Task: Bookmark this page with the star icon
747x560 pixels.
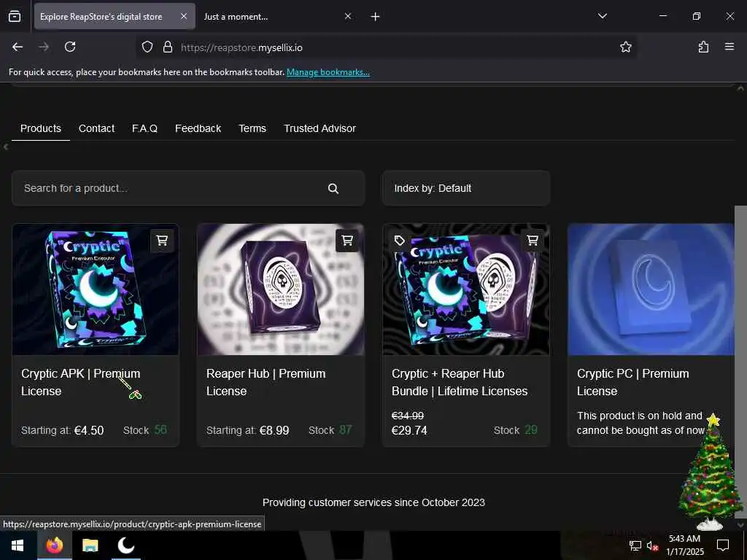Action: coord(625,47)
